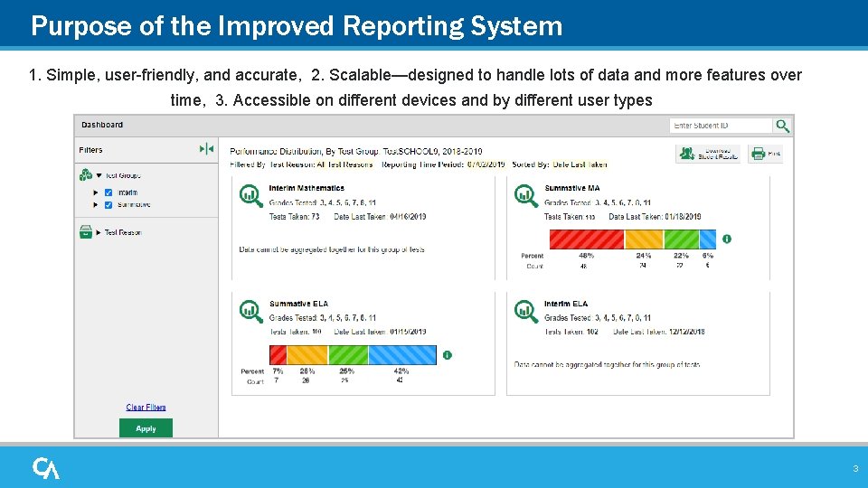The width and height of the screenshot is (868, 488).
Task: Click info icon beside Summative MA bar
Action: pos(727,239)
